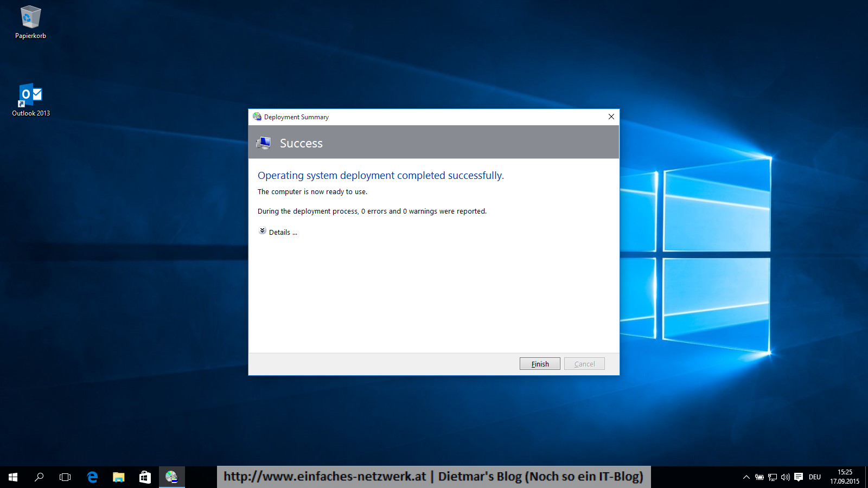Open File Explorer from taskbar
Screen dimensions: 868x488
click(118, 477)
